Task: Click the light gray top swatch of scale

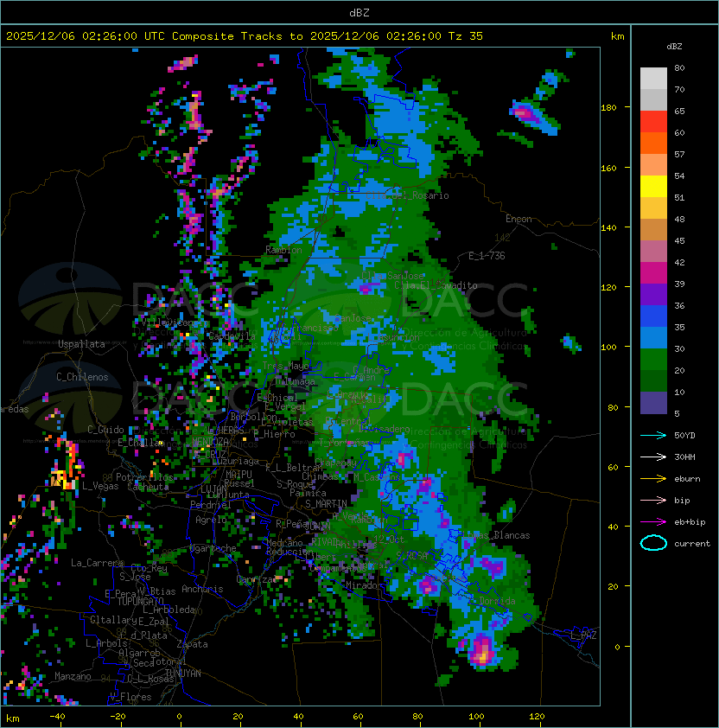Action: [x=653, y=79]
